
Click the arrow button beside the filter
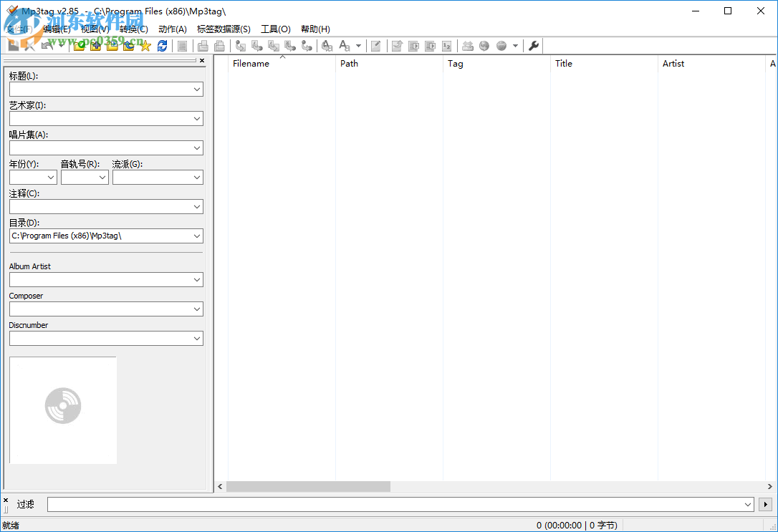point(766,505)
